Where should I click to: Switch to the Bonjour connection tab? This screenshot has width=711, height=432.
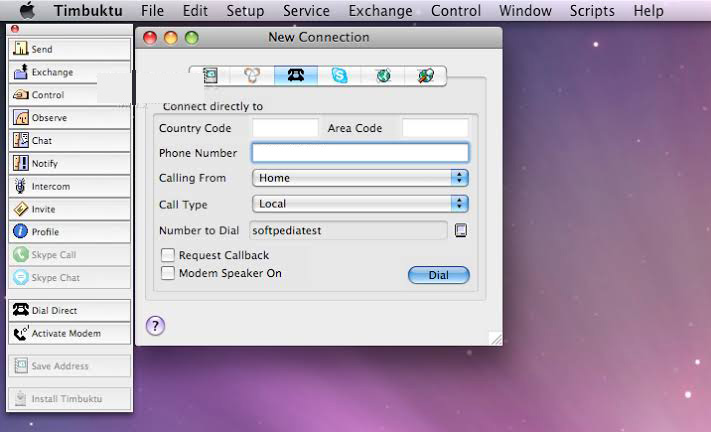click(x=252, y=75)
